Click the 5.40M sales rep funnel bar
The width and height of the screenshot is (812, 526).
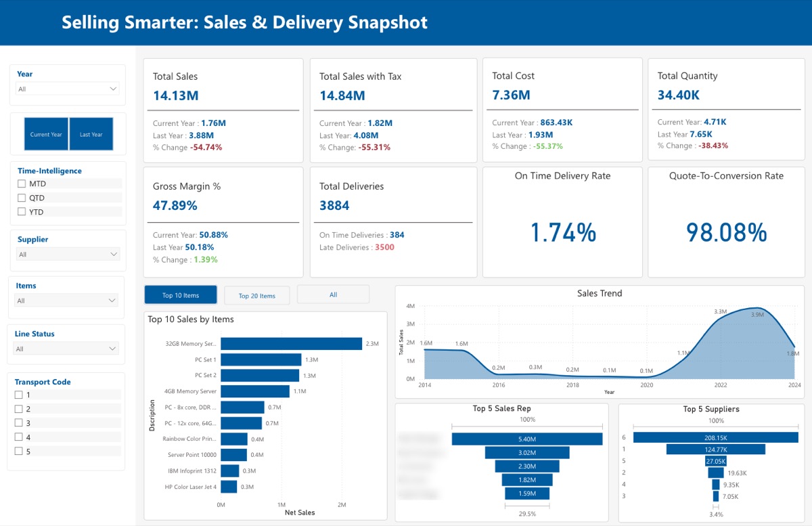pos(527,439)
